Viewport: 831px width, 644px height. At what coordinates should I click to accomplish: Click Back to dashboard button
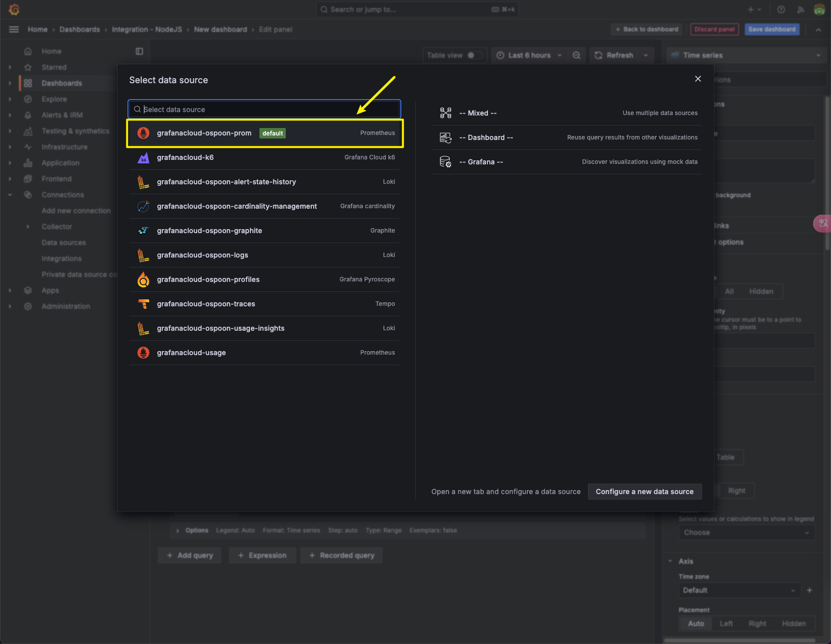(x=647, y=29)
